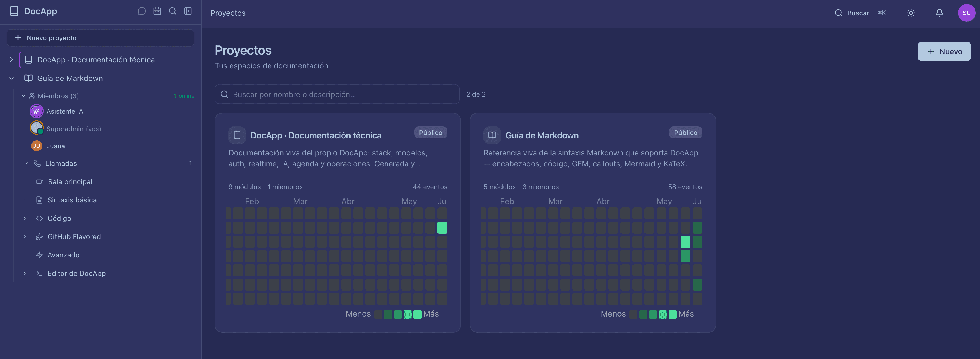Select the Asistente IA member avatar

(37, 111)
